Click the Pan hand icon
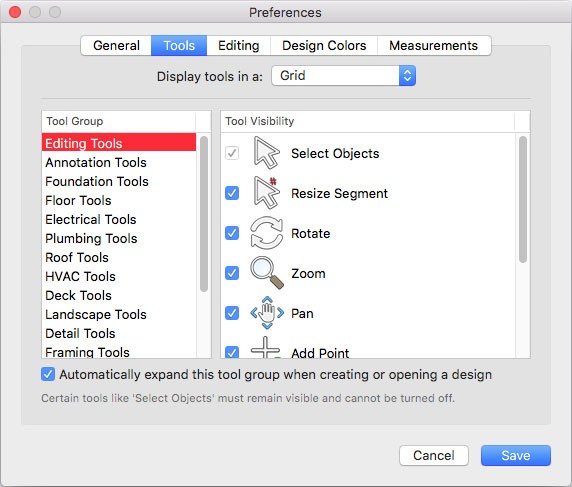The width and height of the screenshot is (572, 487). [267, 313]
